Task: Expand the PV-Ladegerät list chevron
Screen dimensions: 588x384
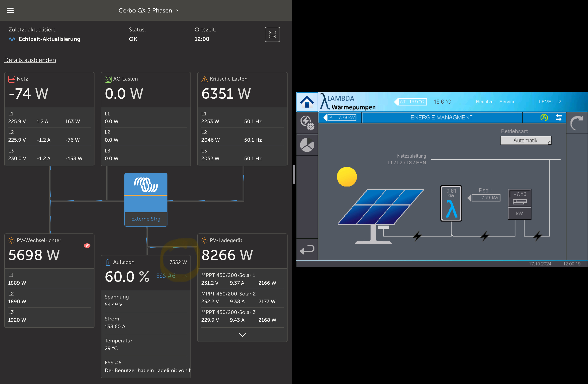Action: pyautogui.click(x=242, y=335)
